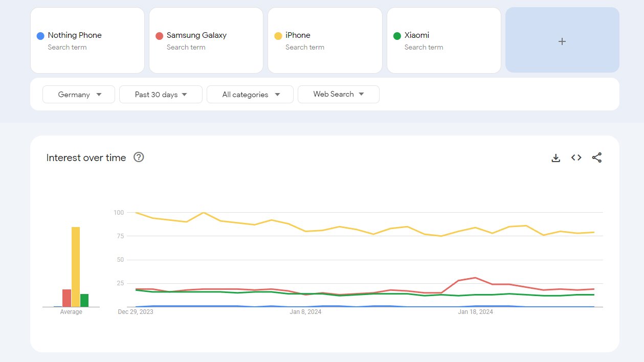Viewport: 644px width, 362px height.
Task: Select the iPhone search term card
Action: [x=325, y=41]
